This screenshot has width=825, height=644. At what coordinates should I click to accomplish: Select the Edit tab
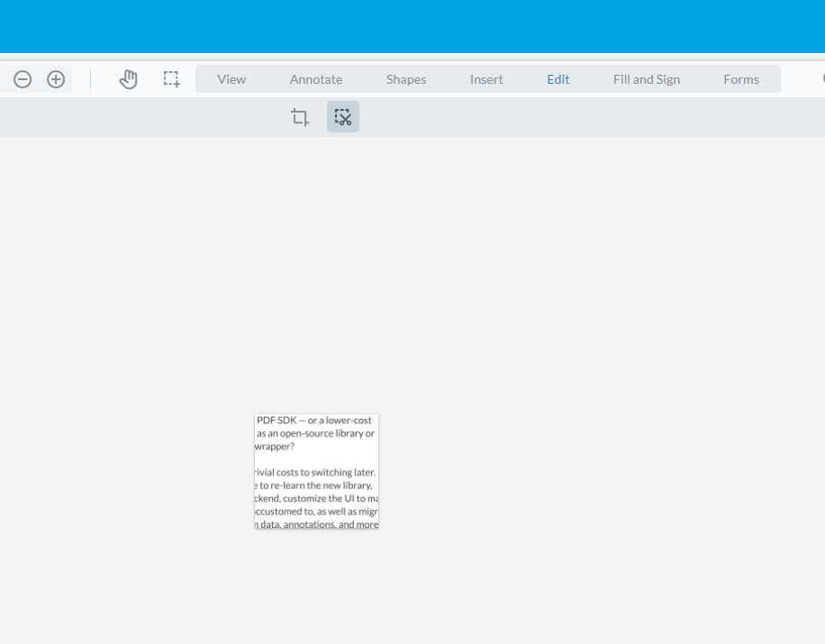[x=558, y=79]
